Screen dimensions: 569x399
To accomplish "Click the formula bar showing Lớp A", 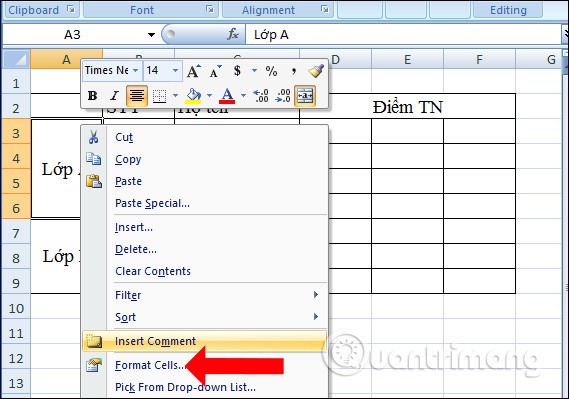I will tap(403, 35).
